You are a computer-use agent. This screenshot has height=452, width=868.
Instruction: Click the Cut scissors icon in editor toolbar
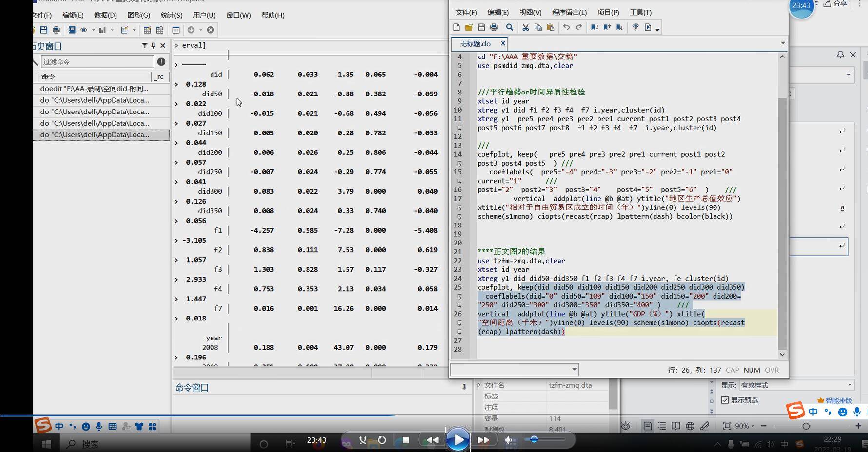(525, 27)
